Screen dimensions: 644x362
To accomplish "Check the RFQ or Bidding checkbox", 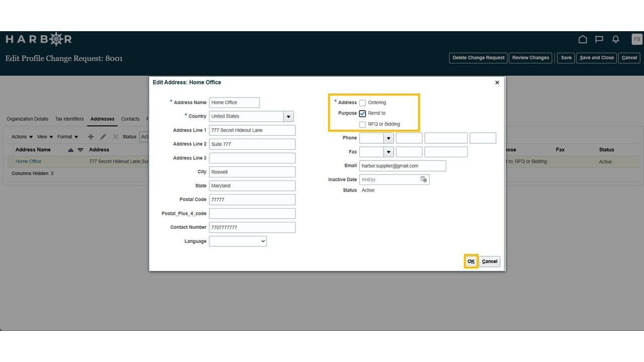I will tap(362, 124).
